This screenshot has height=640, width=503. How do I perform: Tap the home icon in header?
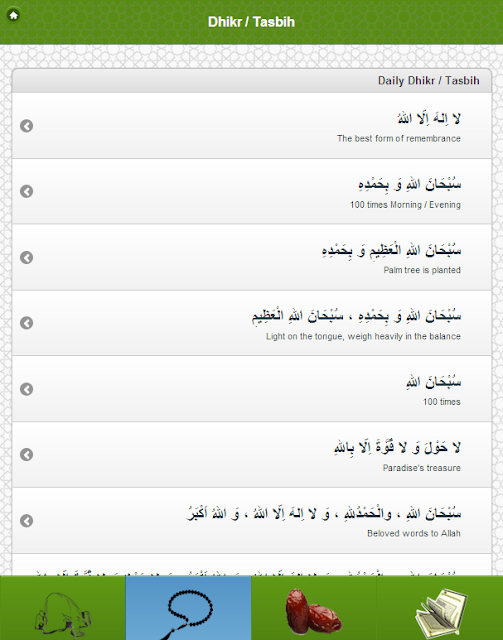(13, 16)
